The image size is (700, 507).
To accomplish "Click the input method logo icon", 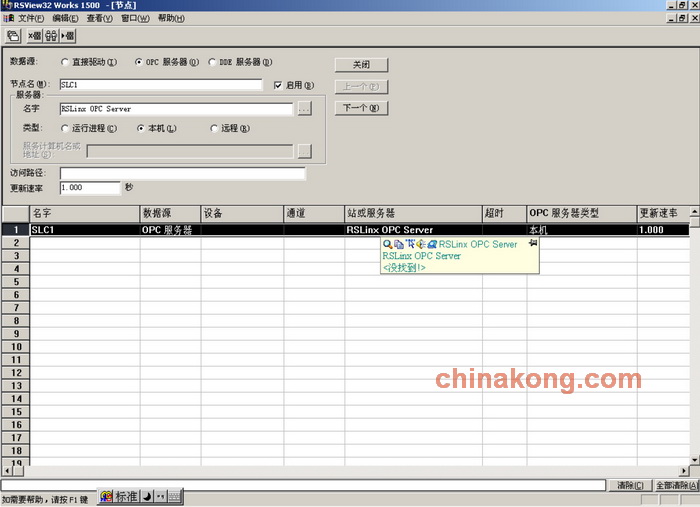I will [106, 496].
